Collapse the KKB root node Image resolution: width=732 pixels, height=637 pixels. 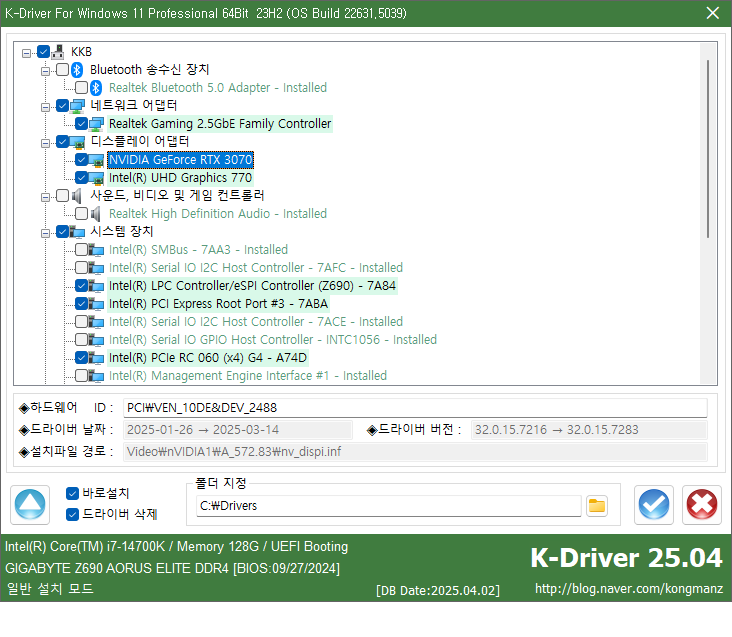(x=27, y=53)
